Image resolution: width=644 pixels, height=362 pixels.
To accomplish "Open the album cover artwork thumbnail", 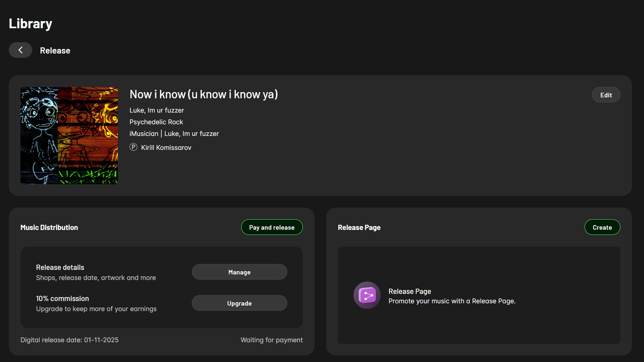I will (69, 136).
